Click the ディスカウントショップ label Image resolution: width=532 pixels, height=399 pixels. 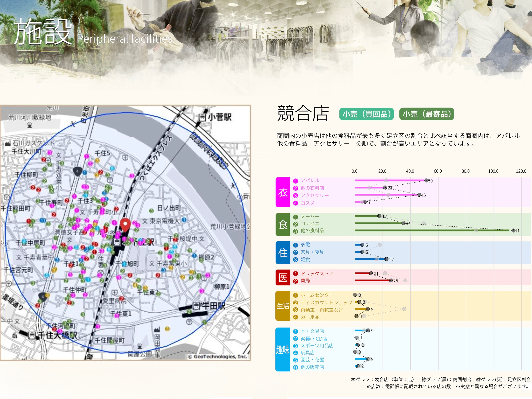326,302
